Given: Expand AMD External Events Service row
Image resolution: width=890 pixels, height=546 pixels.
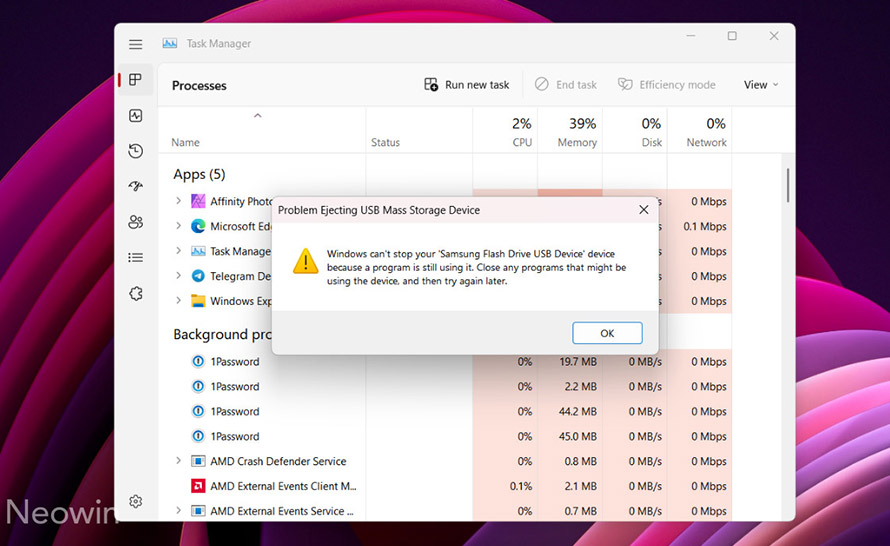Looking at the screenshot, I should click(178, 511).
